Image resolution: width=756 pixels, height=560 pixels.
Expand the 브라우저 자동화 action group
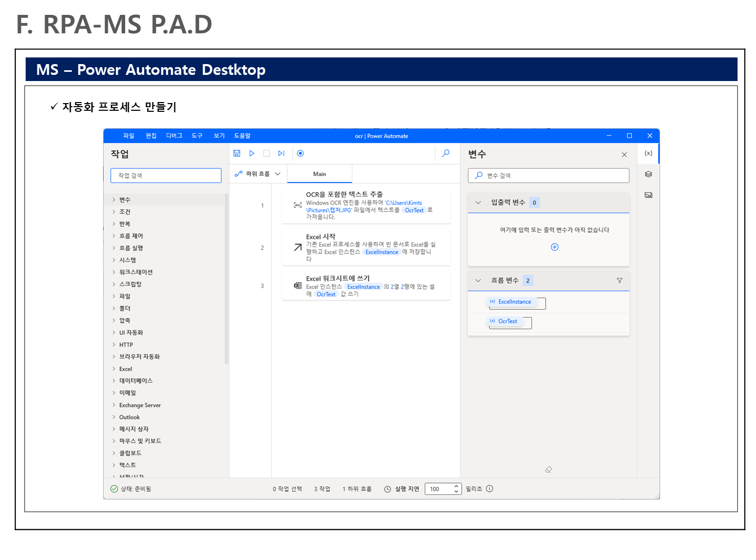(114, 356)
